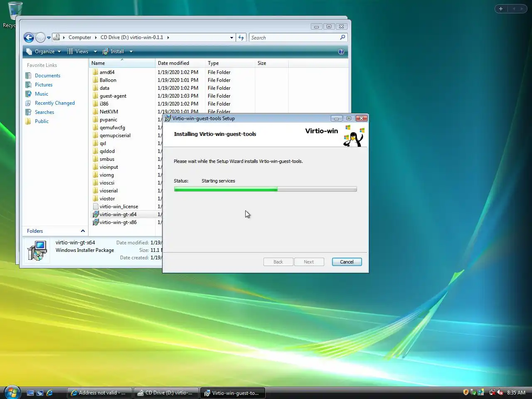The image size is (532, 399).
Task: Click the Views toolbar button
Action: [78, 52]
